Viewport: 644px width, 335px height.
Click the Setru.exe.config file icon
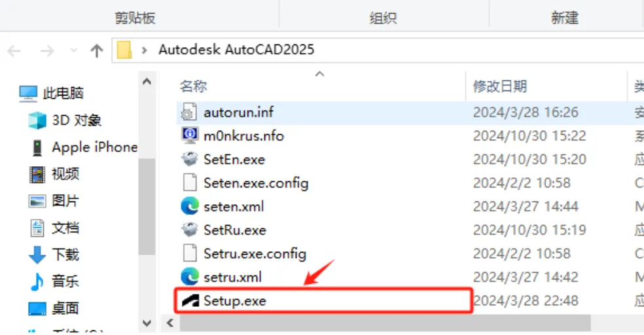(189, 253)
